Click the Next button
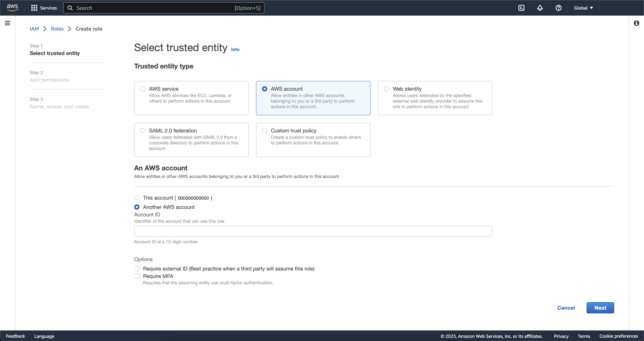The height and width of the screenshot is (341, 644). [600, 308]
